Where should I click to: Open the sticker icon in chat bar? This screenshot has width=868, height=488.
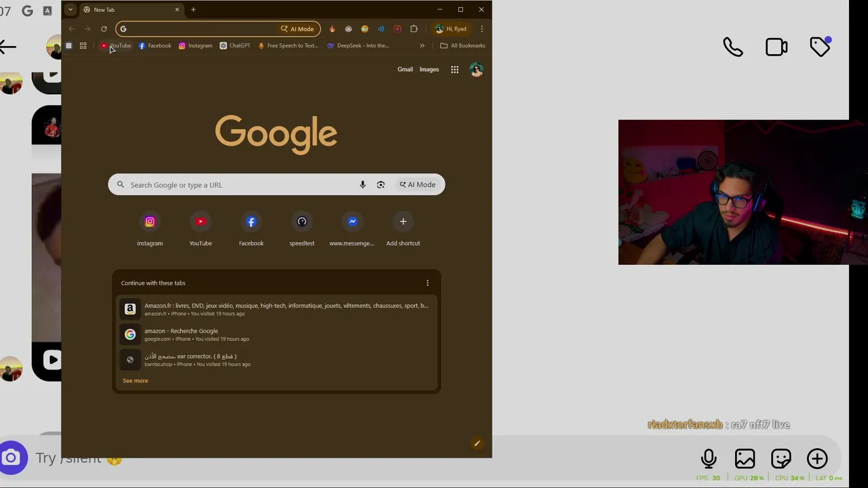click(x=781, y=459)
